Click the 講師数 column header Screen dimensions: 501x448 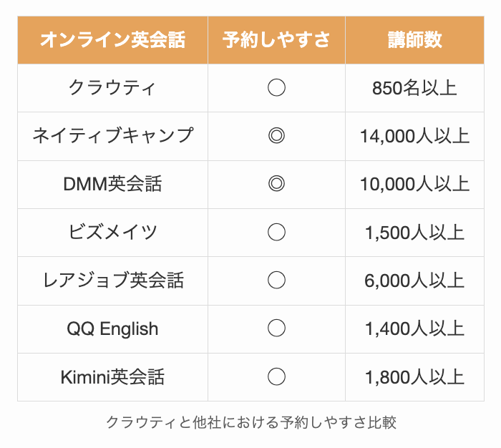pyautogui.click(x=414, y=40)
